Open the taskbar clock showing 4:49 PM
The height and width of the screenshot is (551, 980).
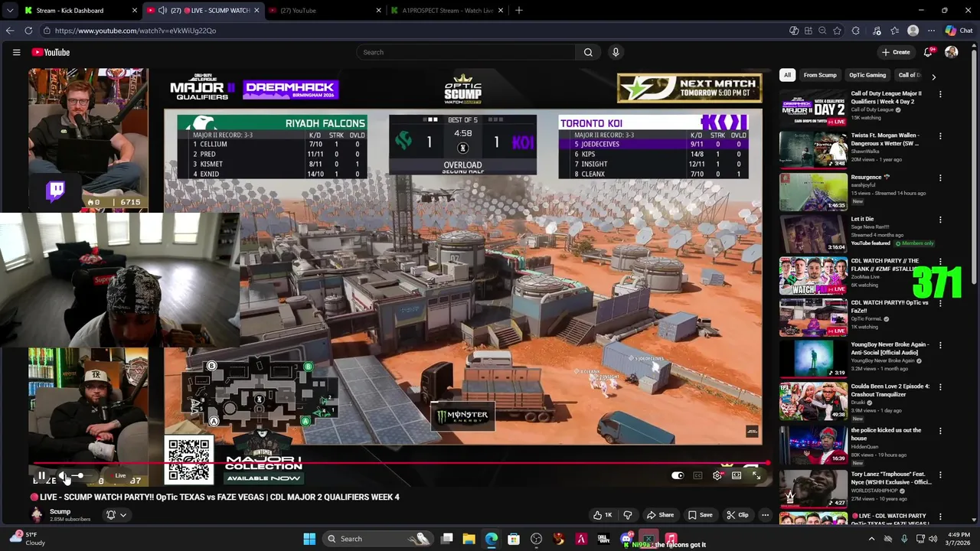(x=959, y=539)
